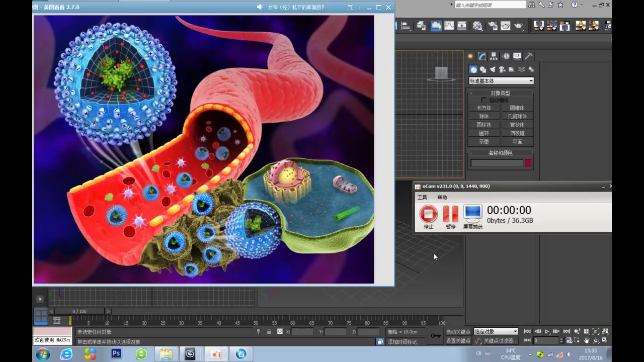Select the Helpers category icon

coord(512,69)
